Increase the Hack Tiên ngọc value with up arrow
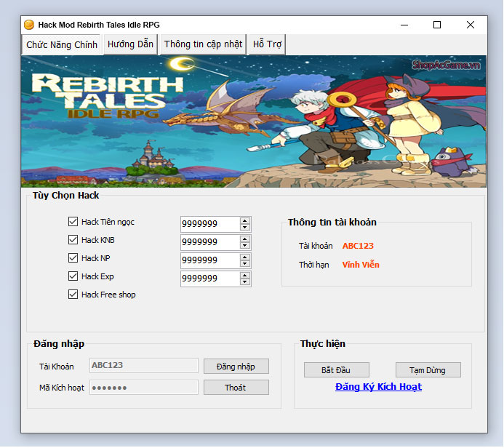This screenshot has width=504, height=448. coord(245,220)
